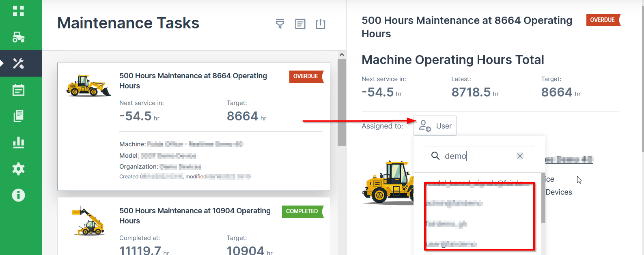The image size is (644, 255).
Task: Open the settings gear icon in sidebar
Action: click(18, 169)
